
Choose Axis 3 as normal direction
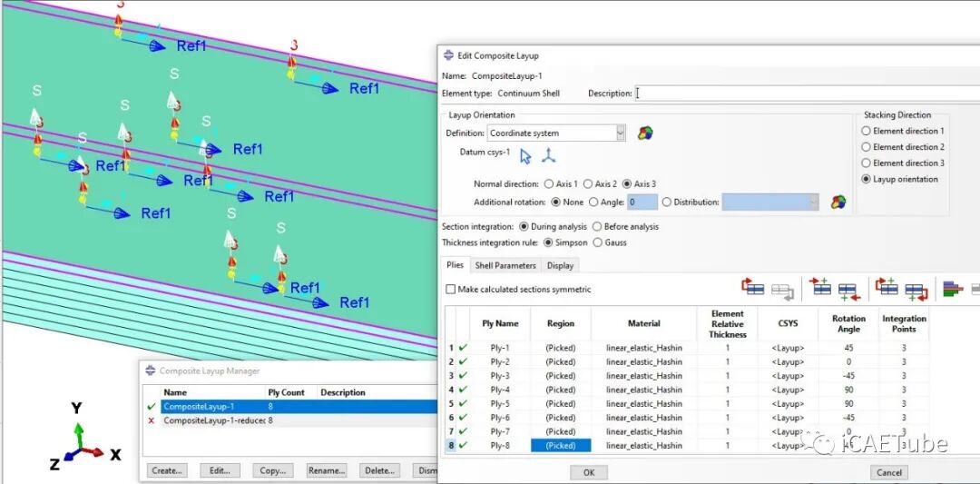[627, 183]
